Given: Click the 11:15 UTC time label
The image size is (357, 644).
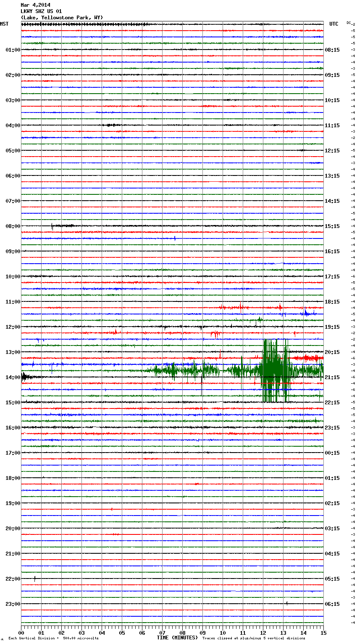Looking at the screenshot, I should click(332, 126).
